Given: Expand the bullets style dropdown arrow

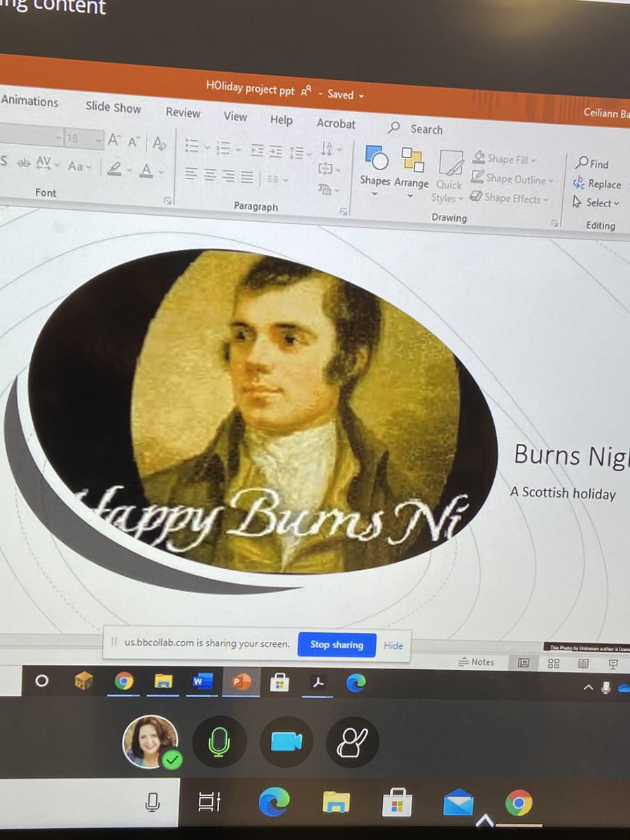Looking at the screenshot, I should (x=206, y=147).
